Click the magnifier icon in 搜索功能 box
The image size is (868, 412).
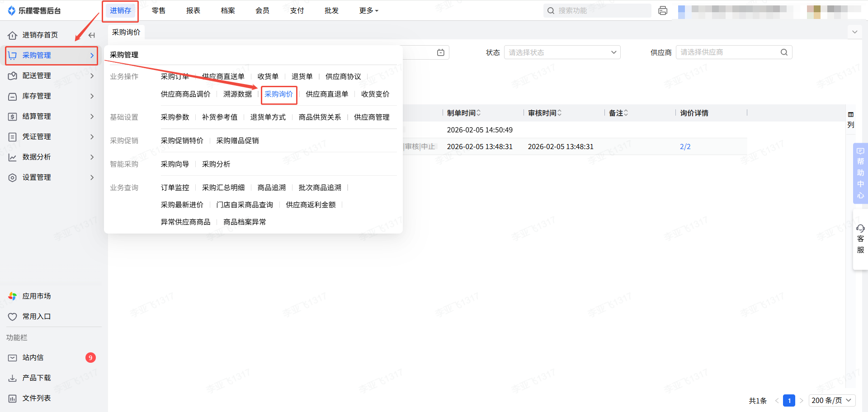click(551, 10)
